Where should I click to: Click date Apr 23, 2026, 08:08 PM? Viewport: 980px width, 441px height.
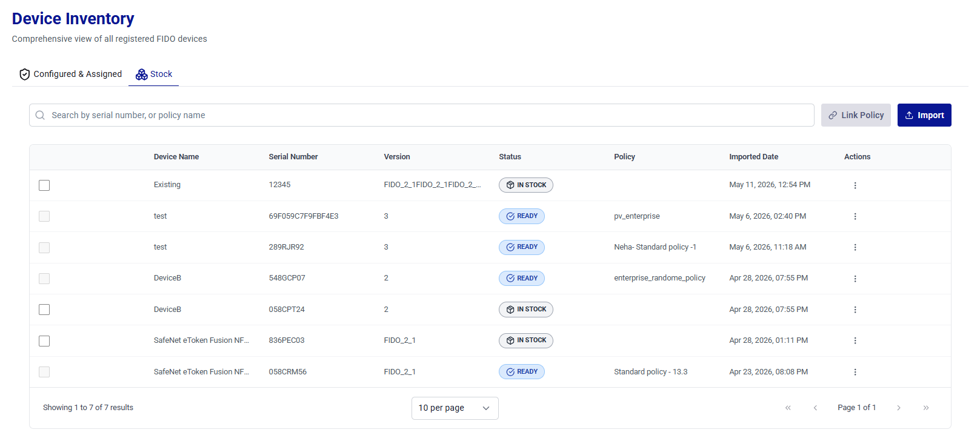point(768,372)
